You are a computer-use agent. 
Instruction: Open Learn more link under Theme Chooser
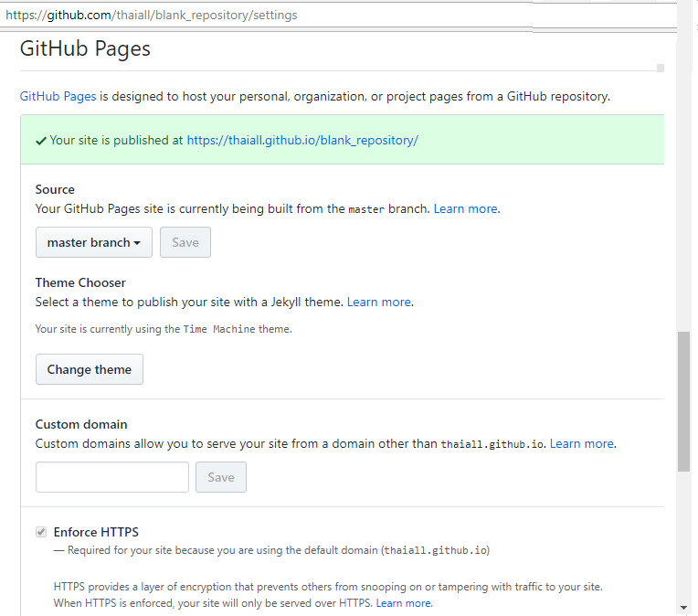(x=379, y=302)
